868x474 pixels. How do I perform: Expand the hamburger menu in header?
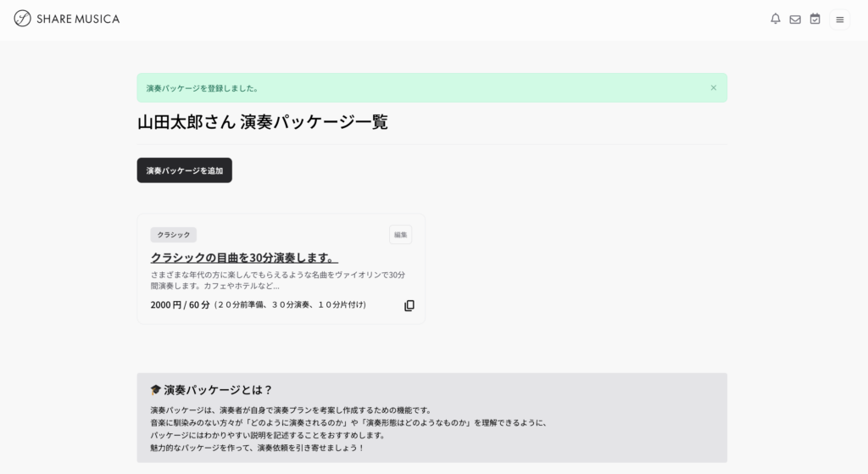(x=839, y=20)
